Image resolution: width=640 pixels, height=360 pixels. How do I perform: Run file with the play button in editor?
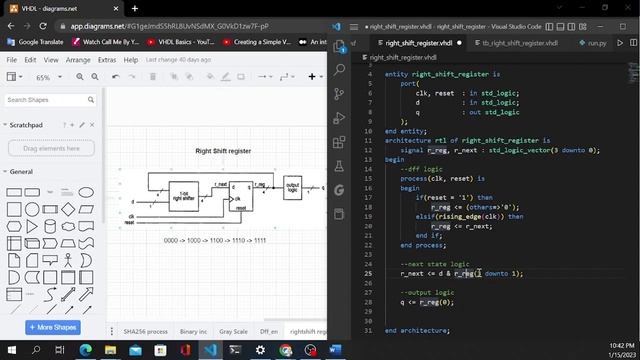(620, 42)
